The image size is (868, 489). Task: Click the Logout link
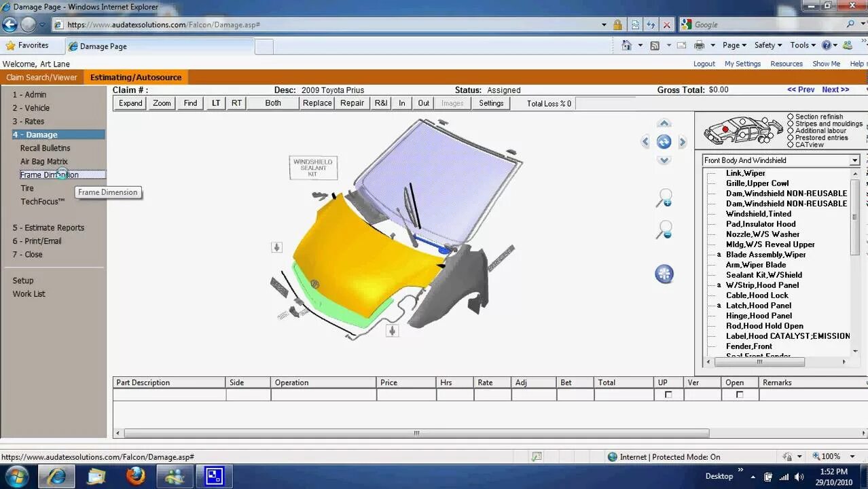pos(704,64)
